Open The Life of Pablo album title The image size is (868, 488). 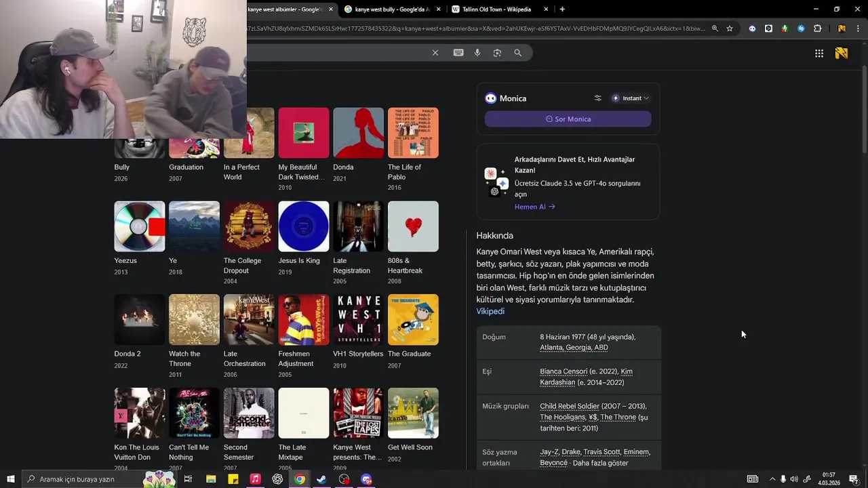404,172
